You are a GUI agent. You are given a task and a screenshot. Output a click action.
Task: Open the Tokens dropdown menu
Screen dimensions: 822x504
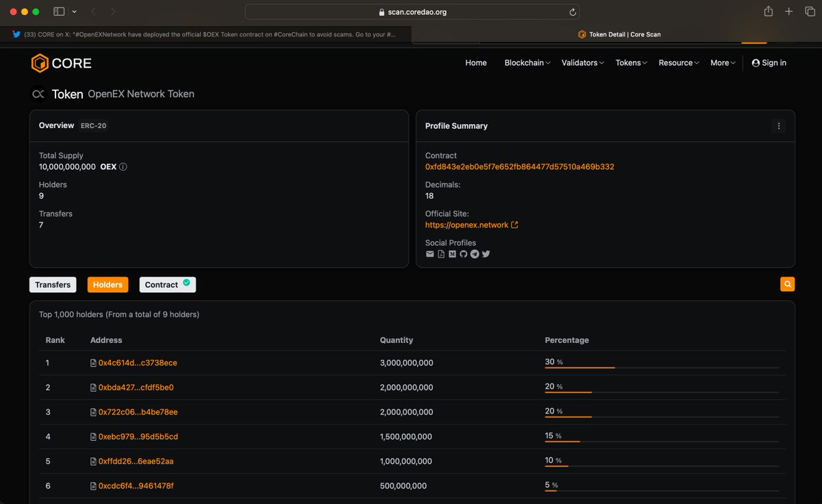click(x=630, y=62)
